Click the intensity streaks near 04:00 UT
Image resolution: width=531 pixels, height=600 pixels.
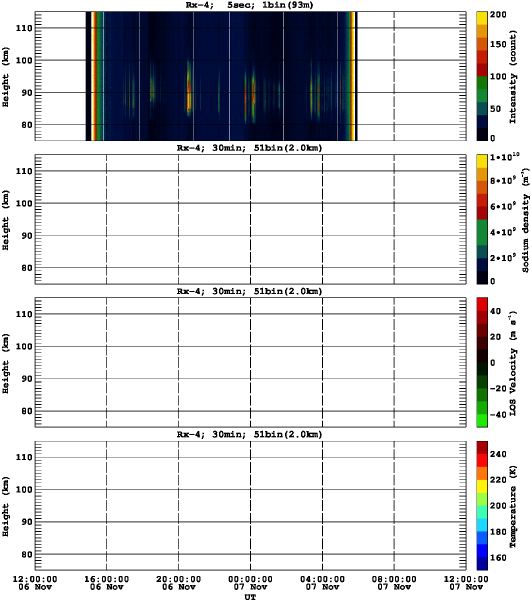(x=315, y=91)
